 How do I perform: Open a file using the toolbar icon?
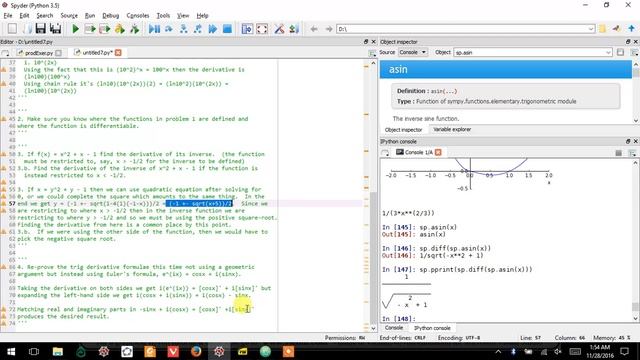click(27, 29)
